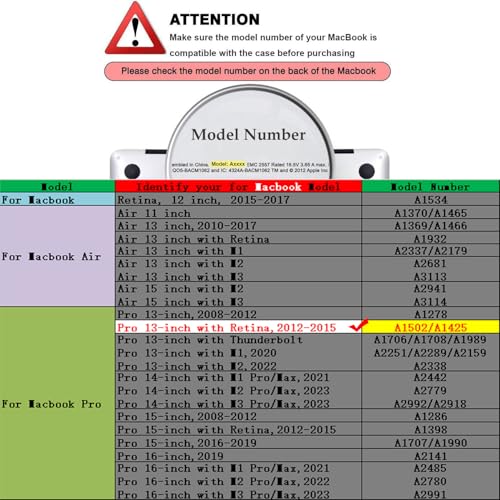Click the 'Pro 16-inch with M3 Pro/Max, 2023' row
The height and width of the screenshot is (500, 500).
[238, 494]
